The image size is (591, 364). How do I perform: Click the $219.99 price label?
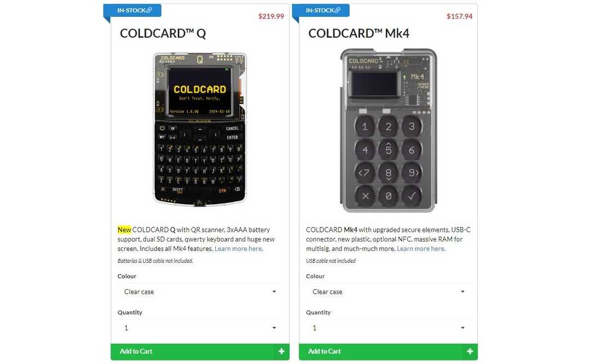click(x=271, y=16)
